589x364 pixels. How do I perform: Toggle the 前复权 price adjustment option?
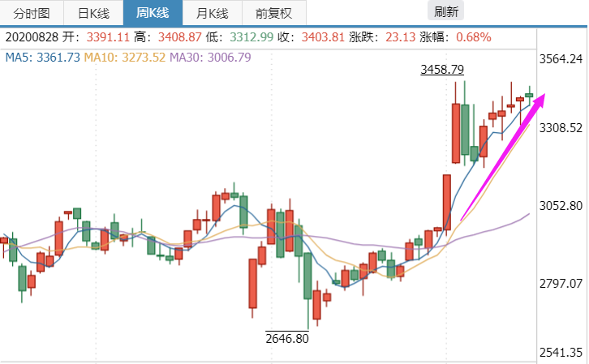(x=273, y=12)
